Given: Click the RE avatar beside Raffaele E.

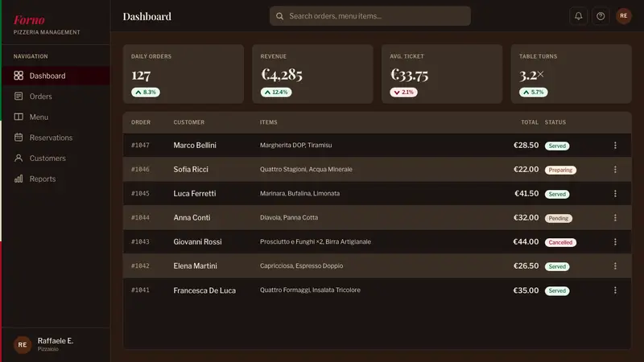Looking at the screenshot, I should 23,345.
